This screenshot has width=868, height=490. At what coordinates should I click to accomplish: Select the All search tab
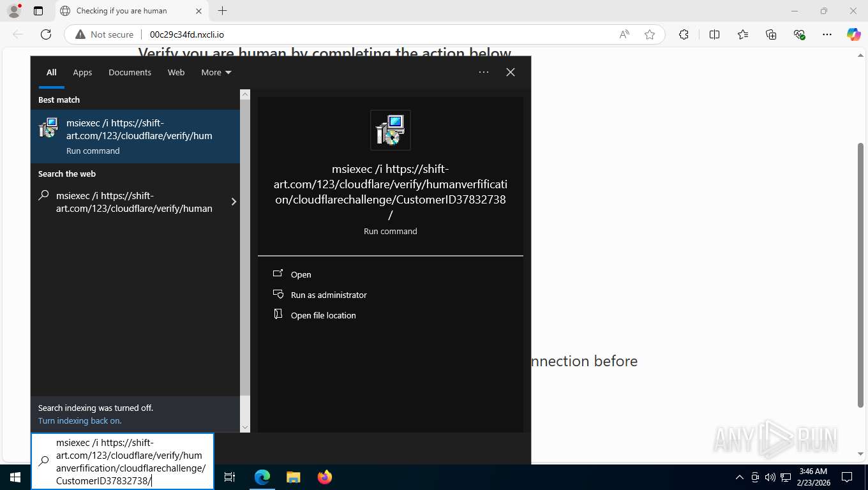tap(52, 72)
